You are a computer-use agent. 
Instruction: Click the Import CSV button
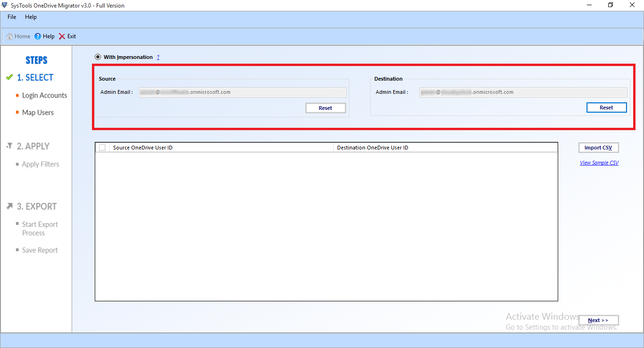pyautogui.click(x=598, y=148)
